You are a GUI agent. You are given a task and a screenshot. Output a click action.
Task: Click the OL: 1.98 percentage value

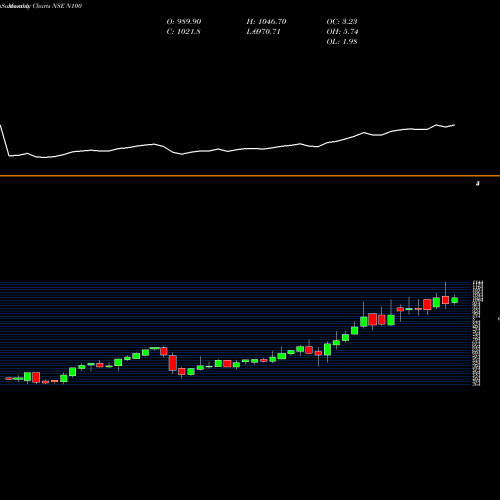point(342,42)
